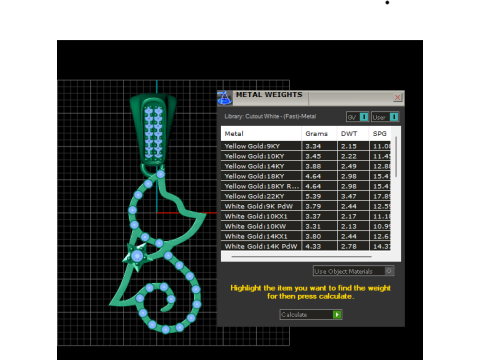Toggle the G/ option button
The image size is (480, 360).
pos(357,117)
